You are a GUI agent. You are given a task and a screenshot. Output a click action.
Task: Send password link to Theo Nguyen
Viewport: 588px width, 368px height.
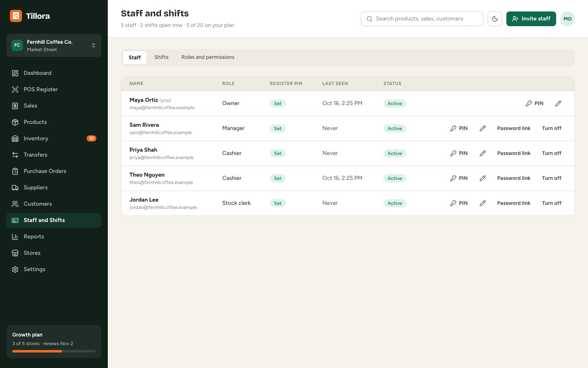[x=514, y=178]
